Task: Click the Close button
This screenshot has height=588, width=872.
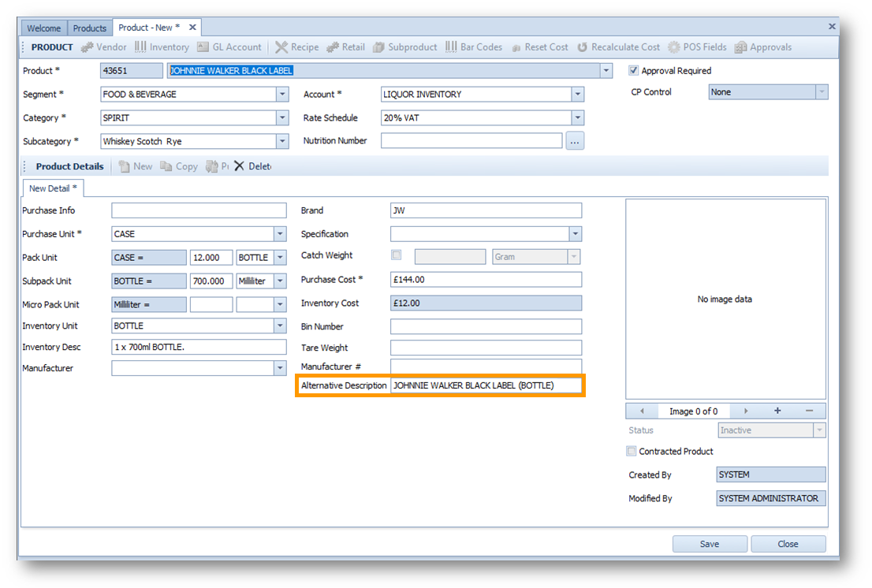Action: pos(788,544)
